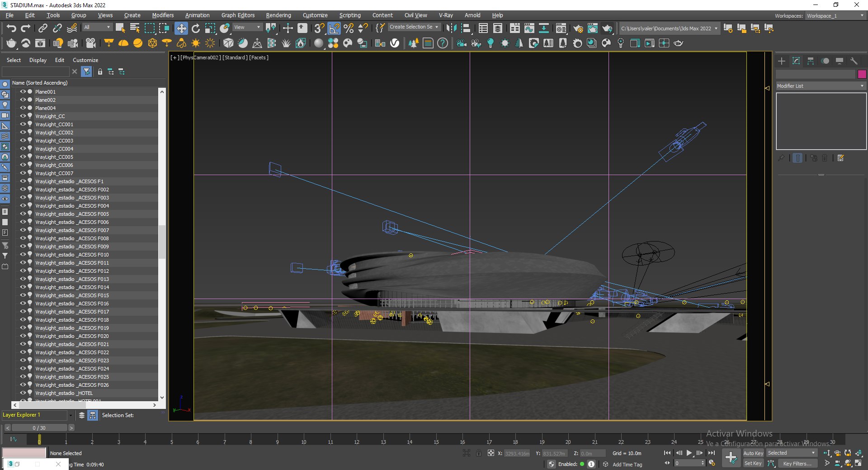868x470 pixels.
Task: Toggle the selection lock padlock
Action: (x=479, y=453)
